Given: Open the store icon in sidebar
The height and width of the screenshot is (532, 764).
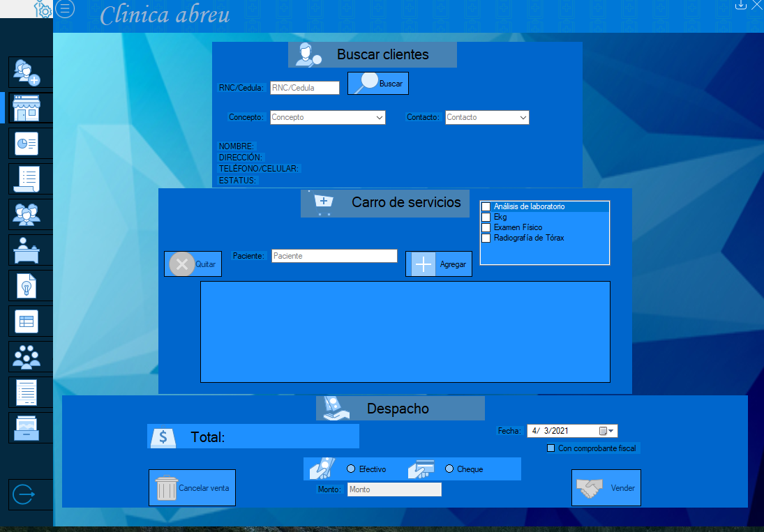Looking at the screenshot, I should coord(27,108).
